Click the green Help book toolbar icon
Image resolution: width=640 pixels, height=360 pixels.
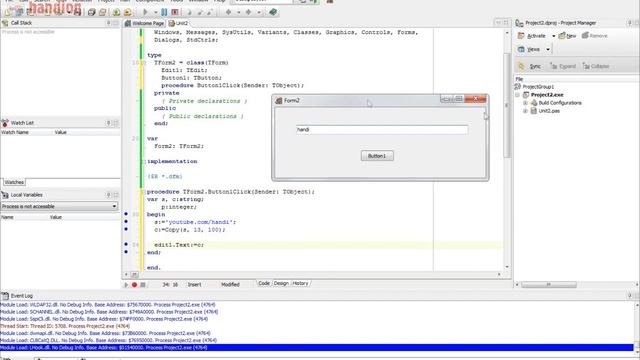point(273,12)
